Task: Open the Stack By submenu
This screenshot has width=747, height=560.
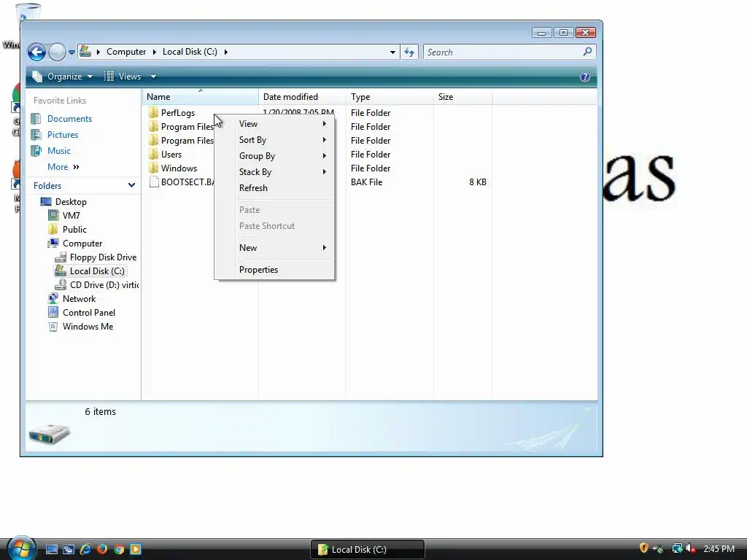Action: (x=274, y=172)
